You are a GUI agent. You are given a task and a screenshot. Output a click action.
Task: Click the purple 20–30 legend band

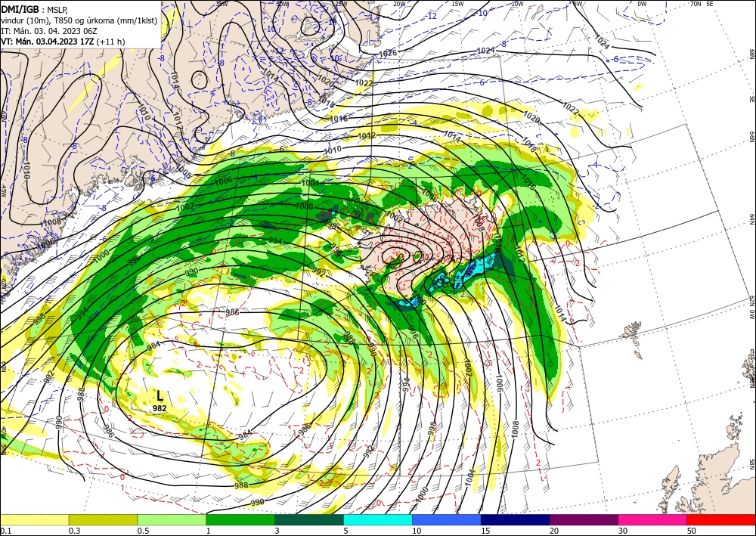(584, 519)
